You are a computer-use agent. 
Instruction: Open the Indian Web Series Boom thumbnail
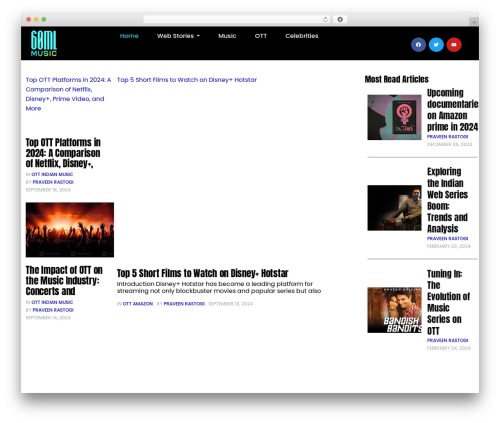394,208
